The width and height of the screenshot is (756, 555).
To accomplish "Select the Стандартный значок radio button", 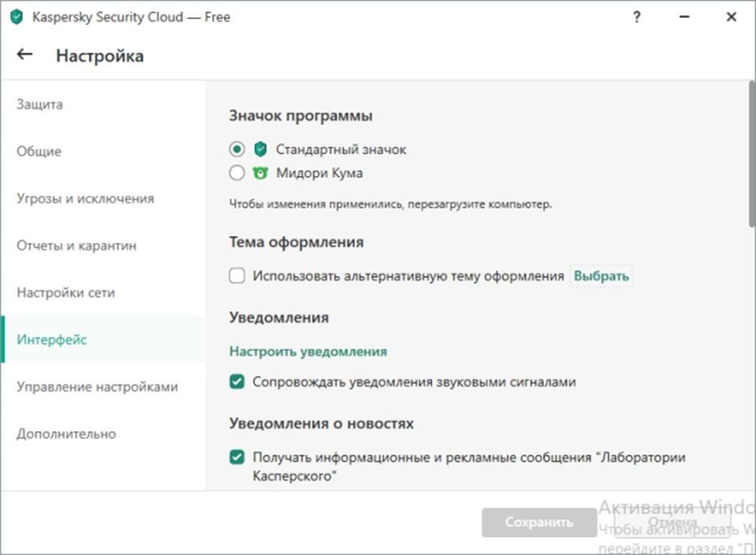I will tap(237, 149).
